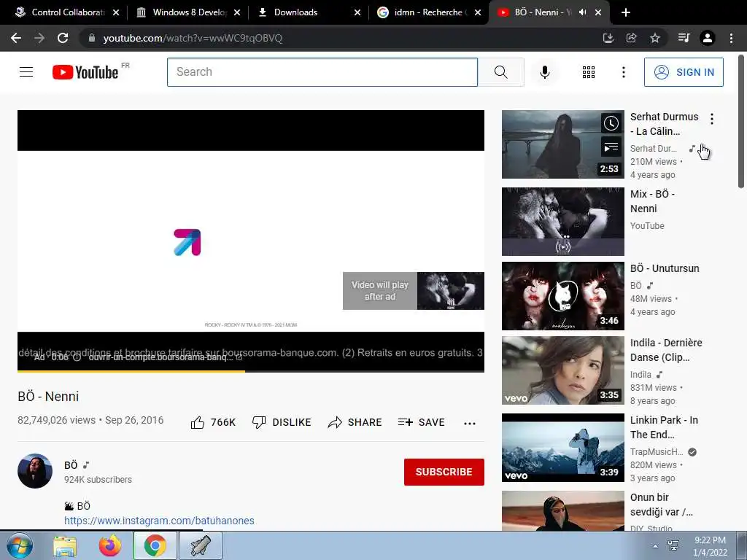747x560 pixels.
Task: Switch to Chrome taskbar button
Action: pyautogui.click(x=155, y=545)
